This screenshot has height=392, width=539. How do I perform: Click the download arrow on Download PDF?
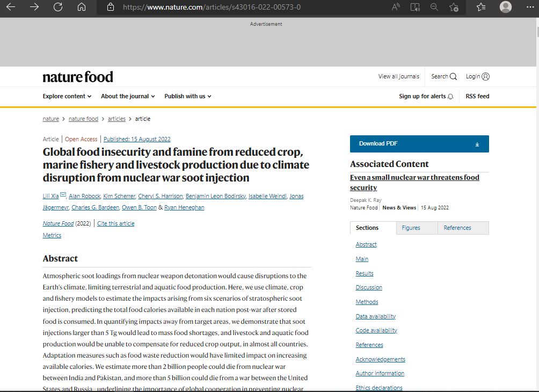pyautogui.click(x=477, y=144)
